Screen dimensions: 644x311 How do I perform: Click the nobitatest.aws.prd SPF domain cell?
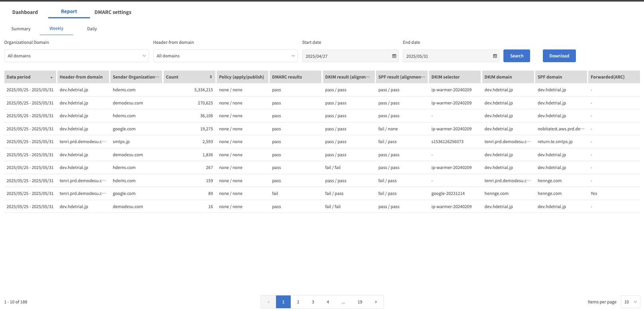click(561, 129)
